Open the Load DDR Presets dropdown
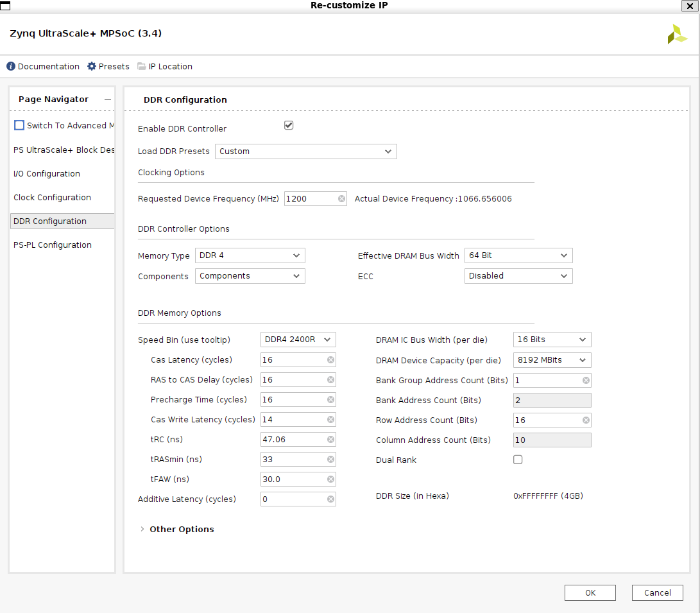Viewport: 700px width, 613px height. click(x=306, y=151)
